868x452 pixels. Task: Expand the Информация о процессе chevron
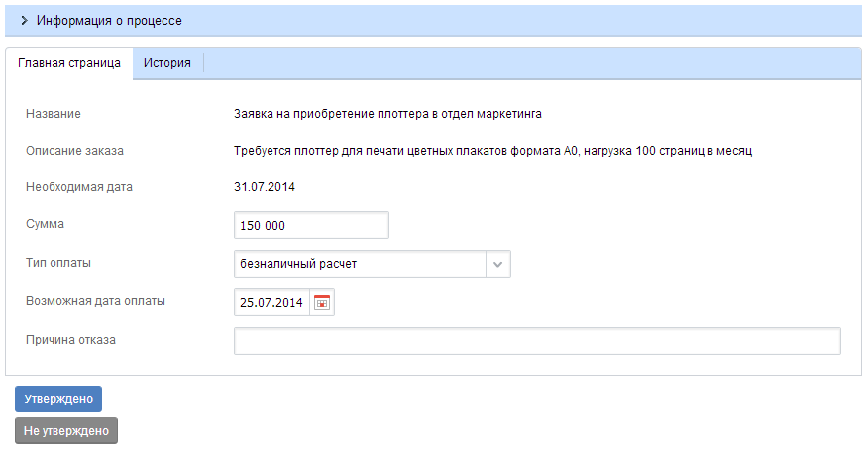[x=24, y=20]
